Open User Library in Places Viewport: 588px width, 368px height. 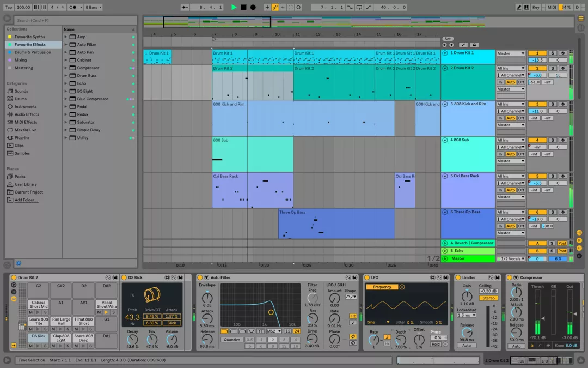(26, 184)
